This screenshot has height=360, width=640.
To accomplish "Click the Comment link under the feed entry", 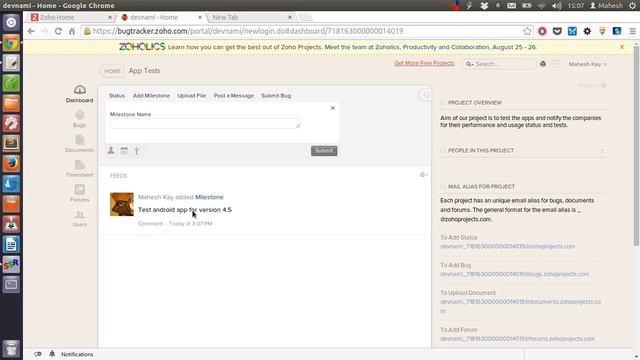I will coord(150,224).
